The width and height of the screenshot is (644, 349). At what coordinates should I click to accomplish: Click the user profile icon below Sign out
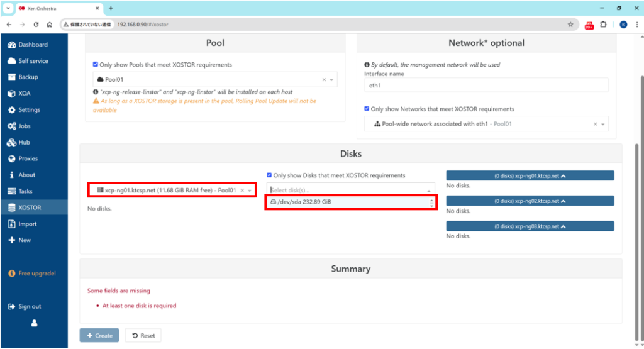34,323
